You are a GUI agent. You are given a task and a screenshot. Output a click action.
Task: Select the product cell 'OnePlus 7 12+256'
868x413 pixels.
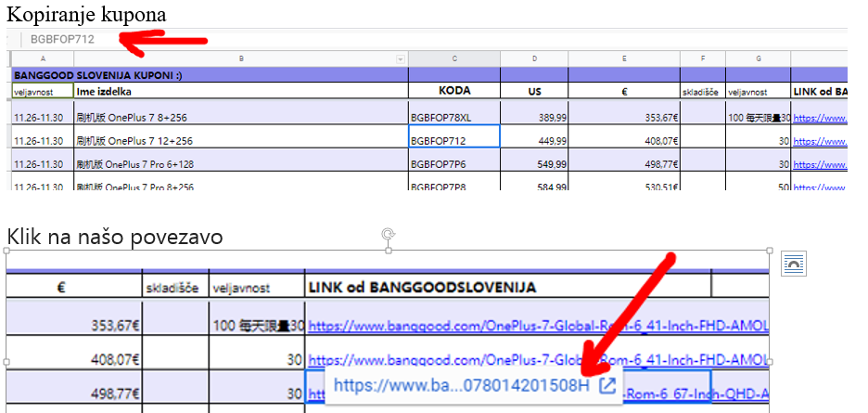(x=241, y=138)
